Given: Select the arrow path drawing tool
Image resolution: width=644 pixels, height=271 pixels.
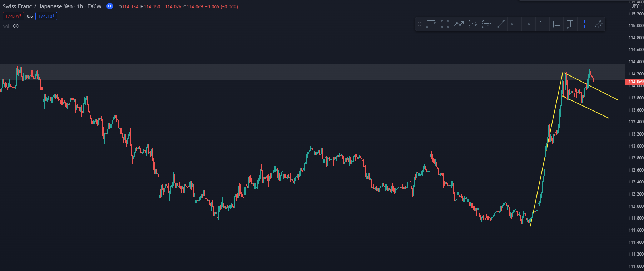Looking at the screenshot, I should point(459,24).
